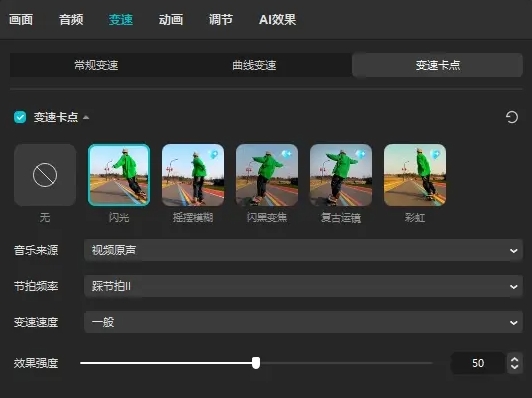Open the 节拍频率 dropdown
The image size is (532, 398).
303,286
